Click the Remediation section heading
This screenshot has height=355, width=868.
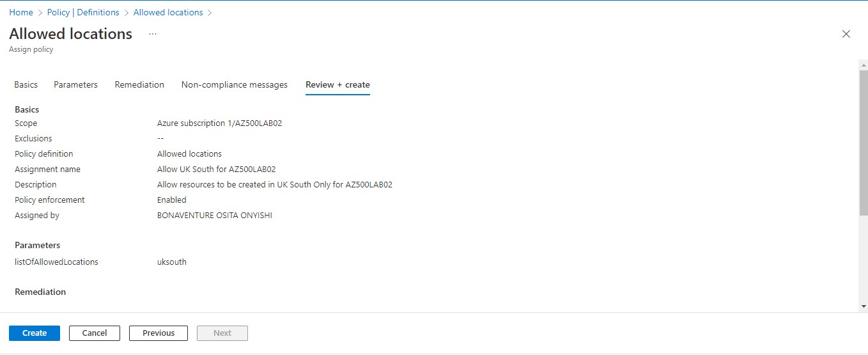40,292
